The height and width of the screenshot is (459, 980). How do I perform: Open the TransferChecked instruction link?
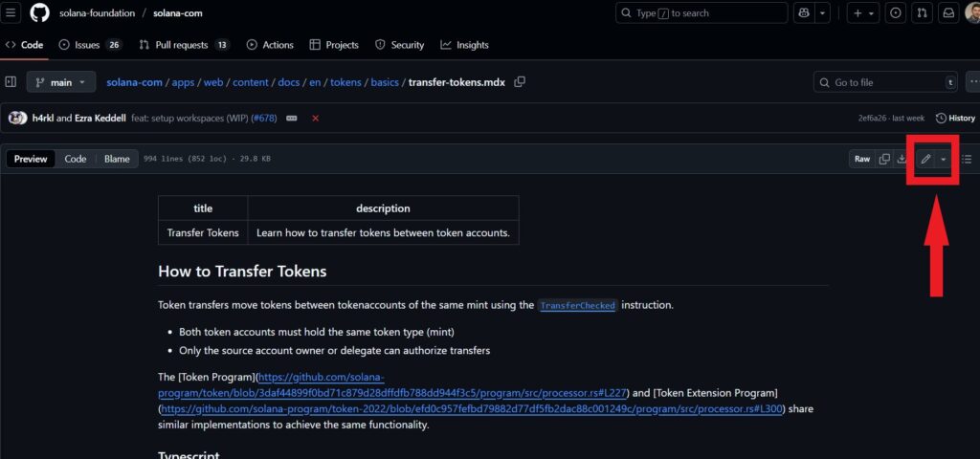(577, 306)
